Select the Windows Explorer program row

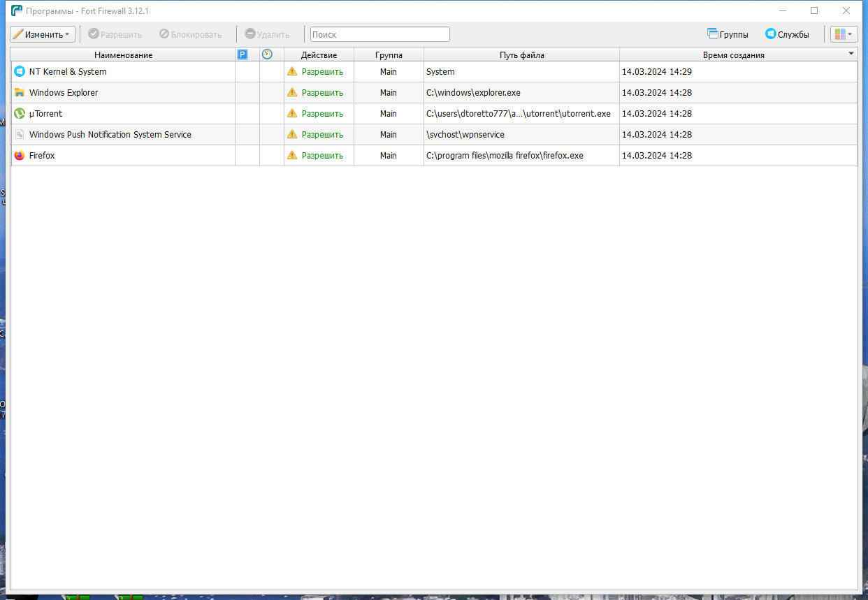click(x=434, y=92)
